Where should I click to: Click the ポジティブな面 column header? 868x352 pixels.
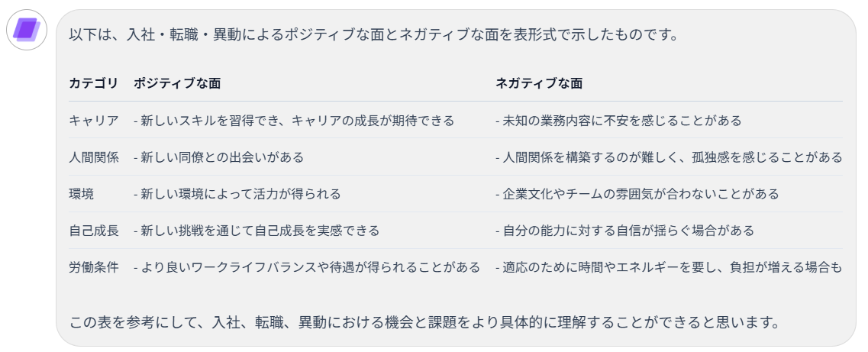point(177,83)
